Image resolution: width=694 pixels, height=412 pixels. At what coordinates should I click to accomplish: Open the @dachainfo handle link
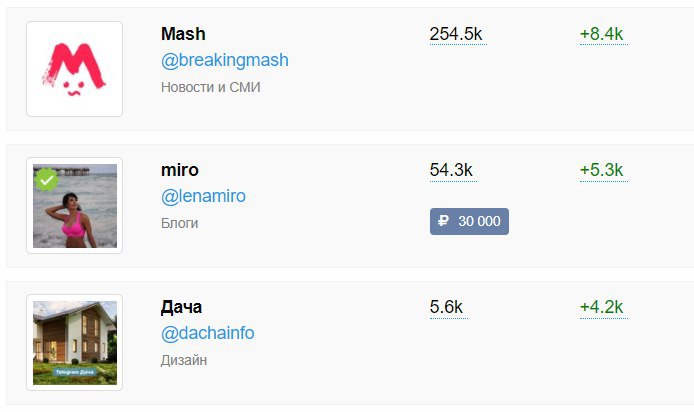[x=207, y=333]
